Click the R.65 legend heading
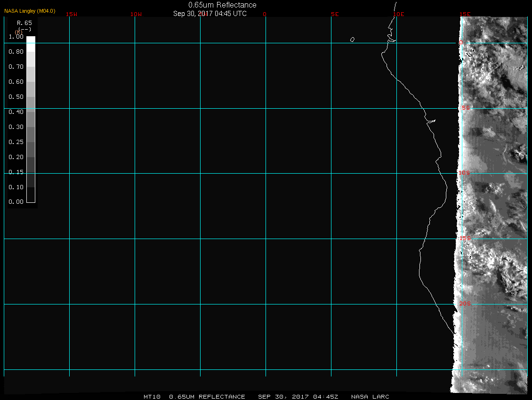Viewport: 532px width, 400px height. 22,23
